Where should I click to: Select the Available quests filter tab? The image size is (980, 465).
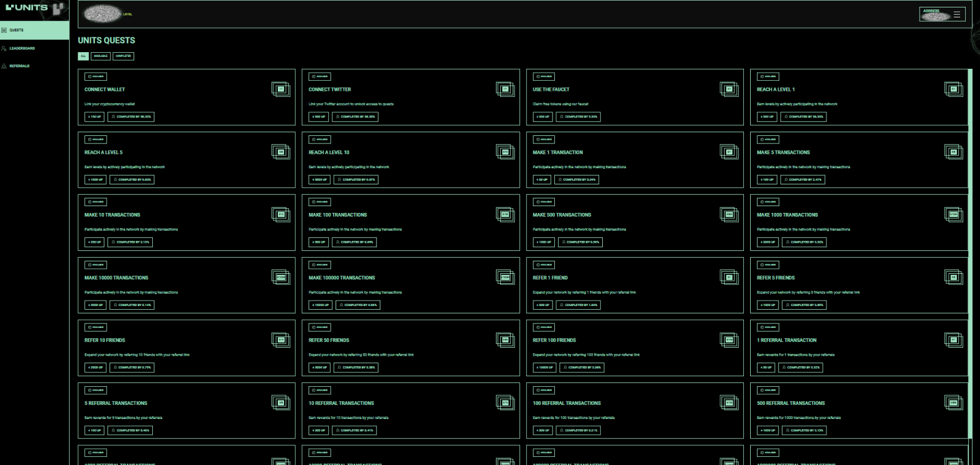101,56
